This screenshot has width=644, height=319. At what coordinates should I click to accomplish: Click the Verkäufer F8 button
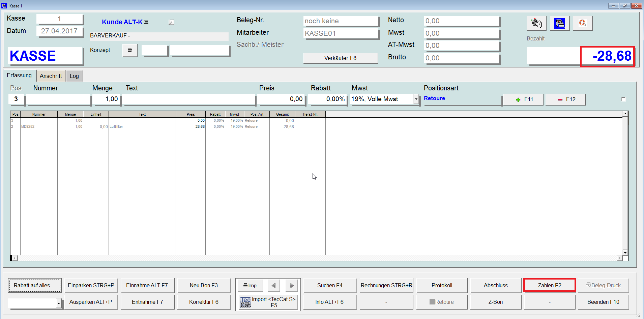coord(341,58)
